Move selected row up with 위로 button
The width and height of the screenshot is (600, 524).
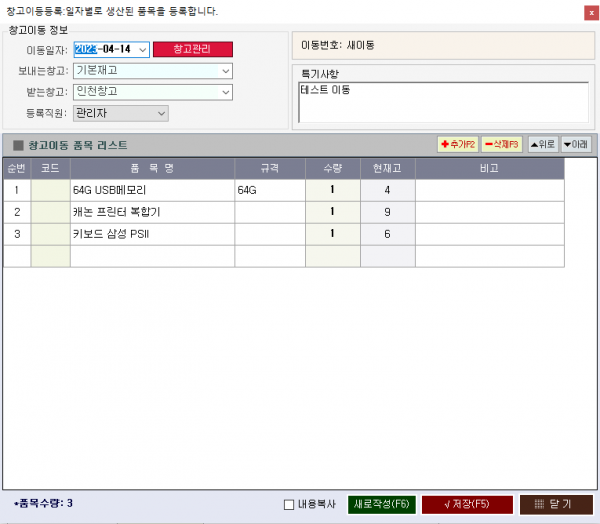pos(543,145)
